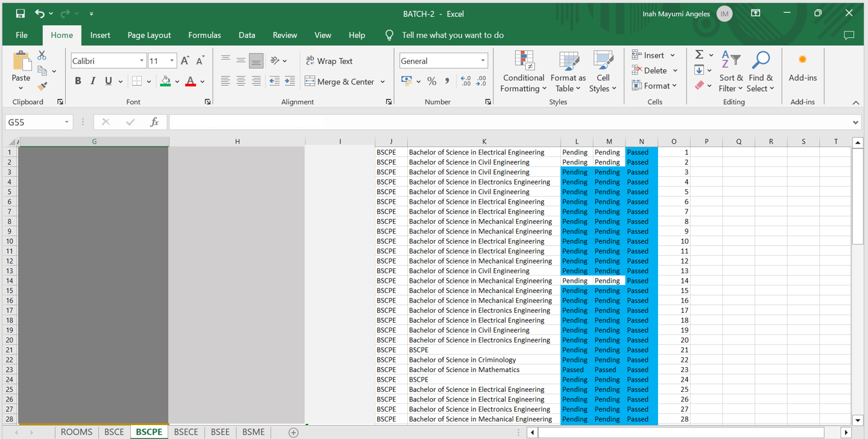Toggle Italic formatting
Image resolution: width=868 pixels, height=439 pixels.
point(93,81)
